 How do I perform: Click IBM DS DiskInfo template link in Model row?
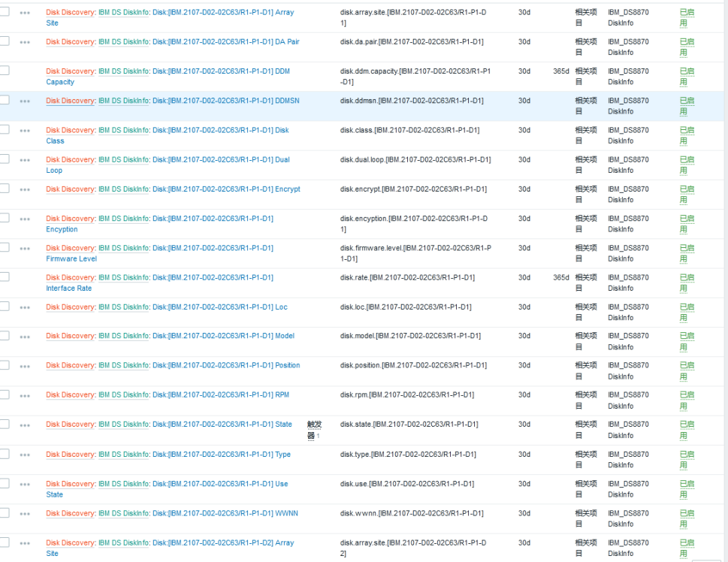pos(123,336)
